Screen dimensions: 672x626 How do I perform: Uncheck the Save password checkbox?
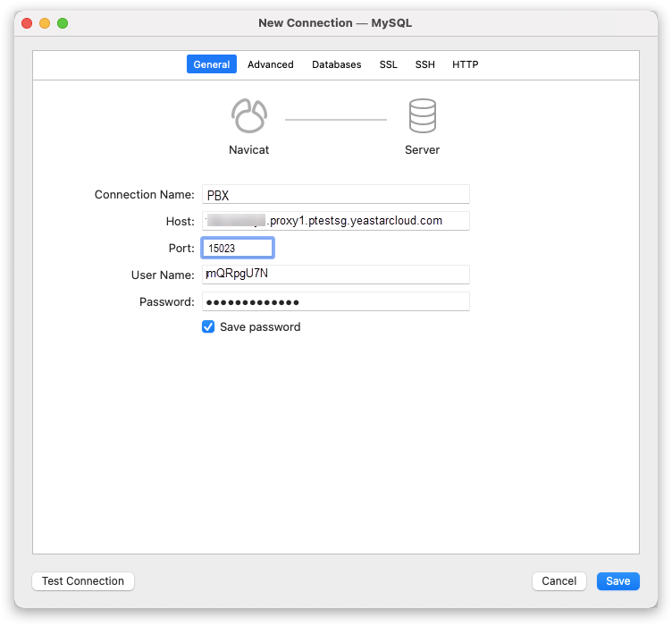[x=208, y=327]
